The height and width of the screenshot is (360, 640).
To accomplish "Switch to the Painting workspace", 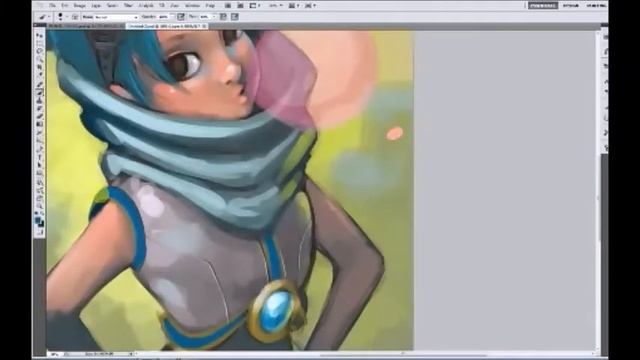I will pos(596,6).
